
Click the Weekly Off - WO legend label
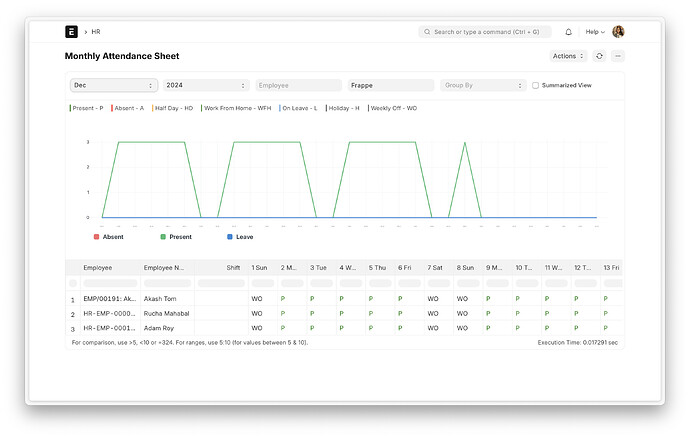point(393,108)
